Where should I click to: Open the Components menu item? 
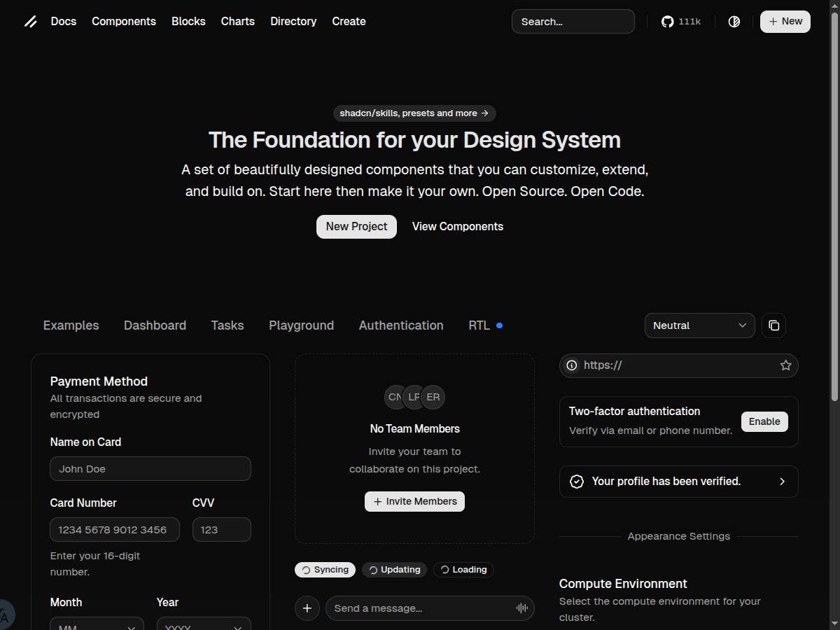point(124,22)
